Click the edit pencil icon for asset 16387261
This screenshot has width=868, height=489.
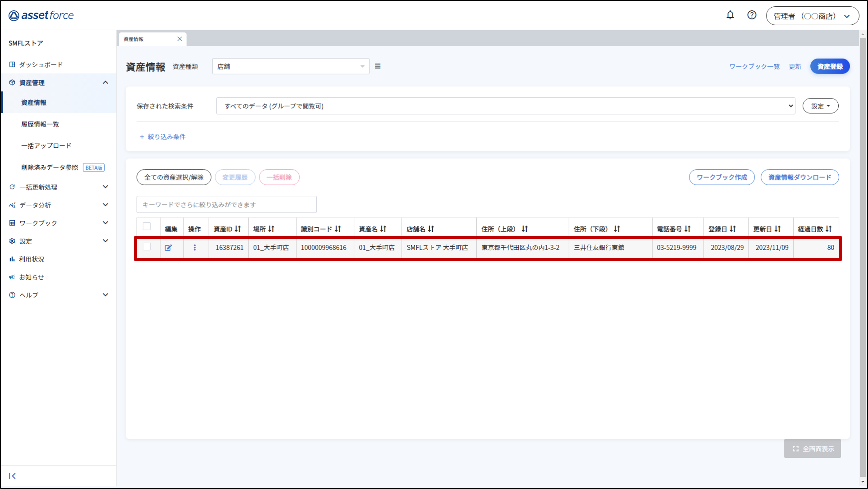168,248
